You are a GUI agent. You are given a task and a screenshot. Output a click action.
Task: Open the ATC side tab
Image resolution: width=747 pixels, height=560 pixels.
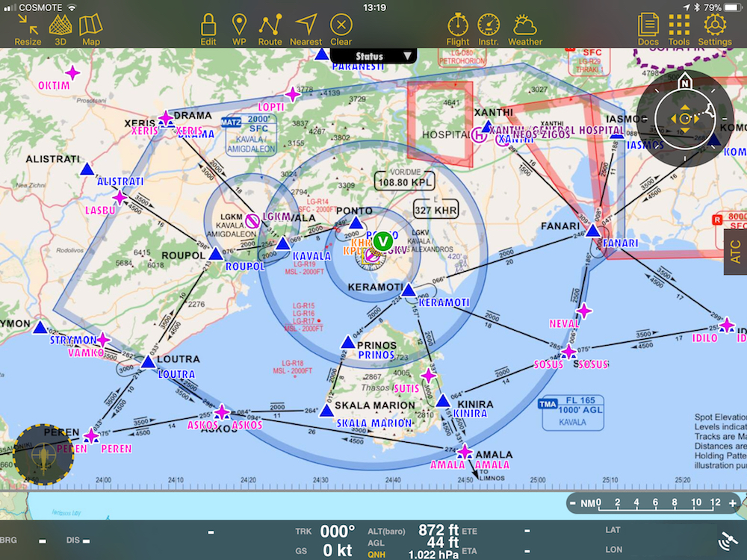(736, 252)
